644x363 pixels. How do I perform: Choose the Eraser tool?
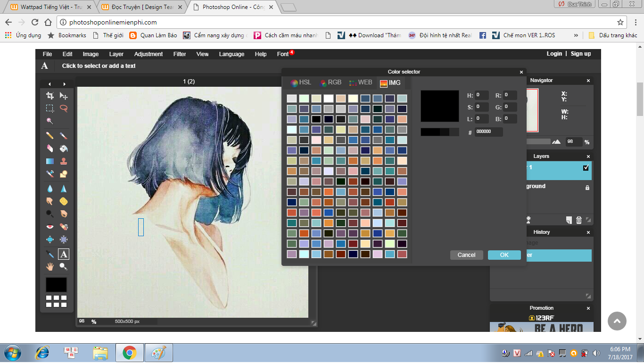pos(50,148)
